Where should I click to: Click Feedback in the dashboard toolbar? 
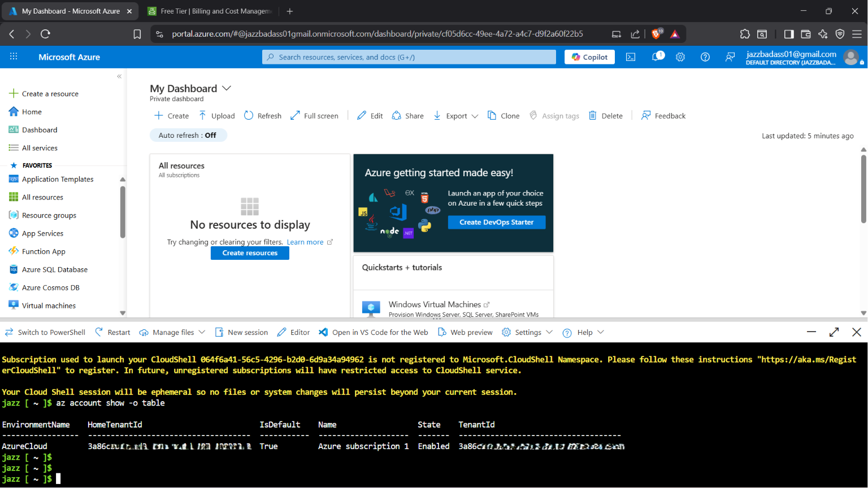(663, 116)
